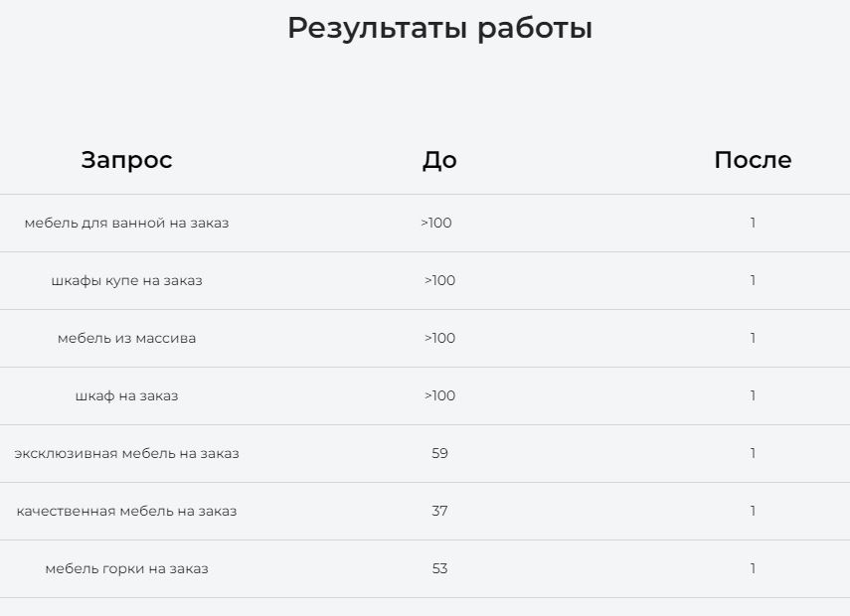Image resolution: width=850 pixels, height=616 pixels.
Task: Select the "мебель горки на заказ" query
Action: [x=126, y=568]
